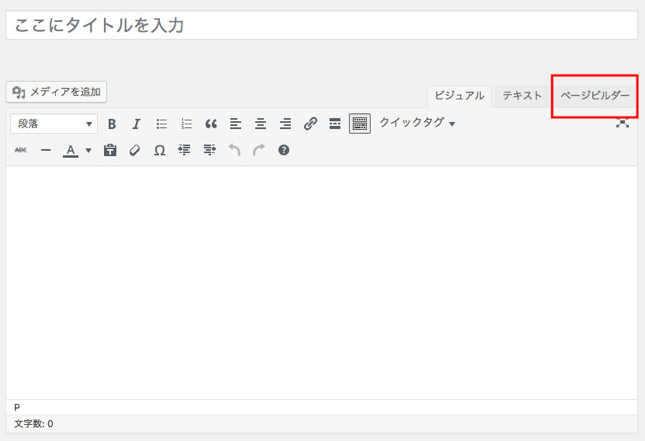This screenshot has height=441, width=645.
Task: Switch to the テキスト tab
Action: (522, 96)
